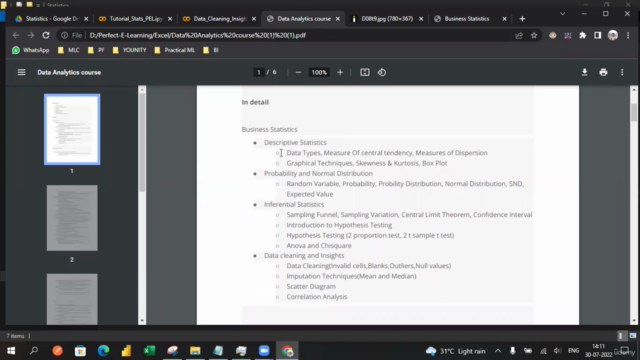Close the Business Statistics tab

[x=504, y=19]
